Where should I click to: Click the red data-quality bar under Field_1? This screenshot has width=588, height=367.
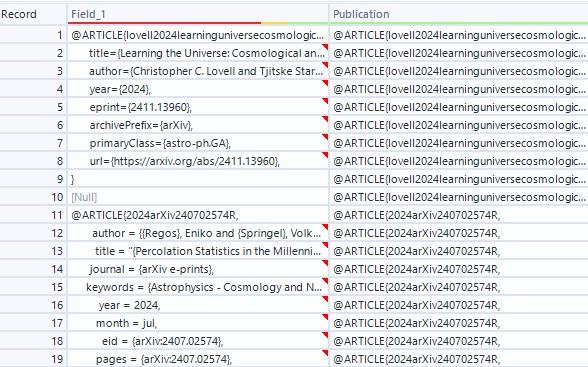[164, 23]
